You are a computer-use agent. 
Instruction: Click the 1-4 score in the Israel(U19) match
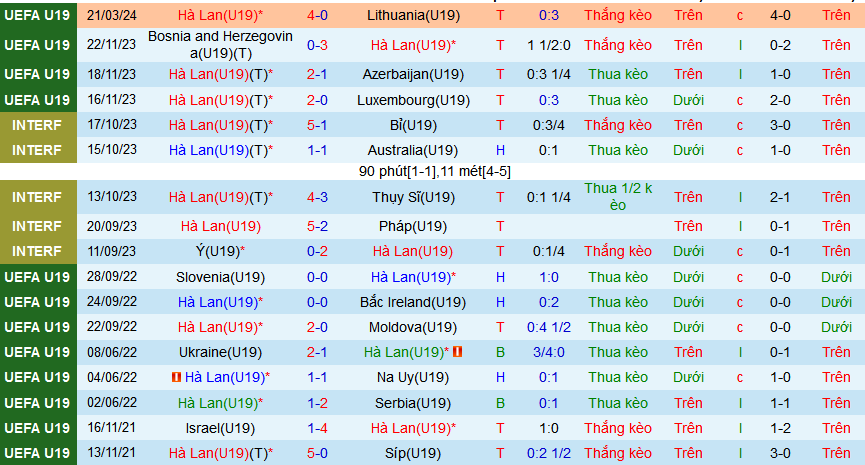click(317, 428)
